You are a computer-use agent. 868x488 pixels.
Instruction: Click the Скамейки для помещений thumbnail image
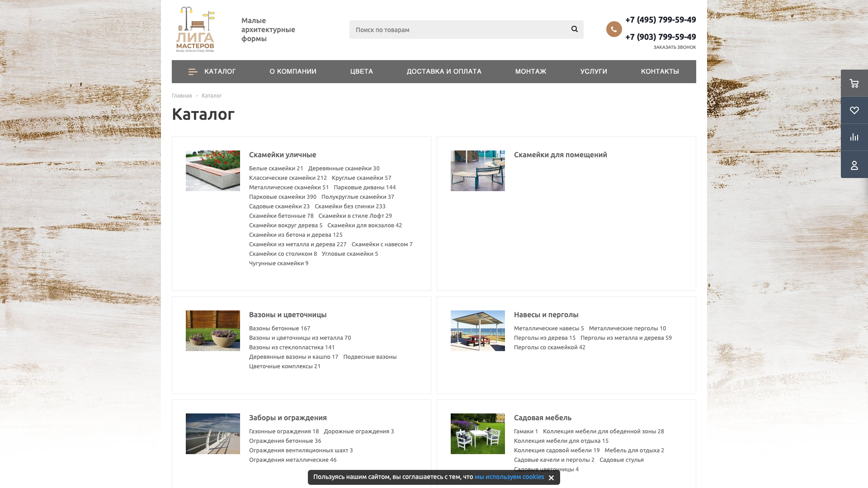click(x=478, y=171)
